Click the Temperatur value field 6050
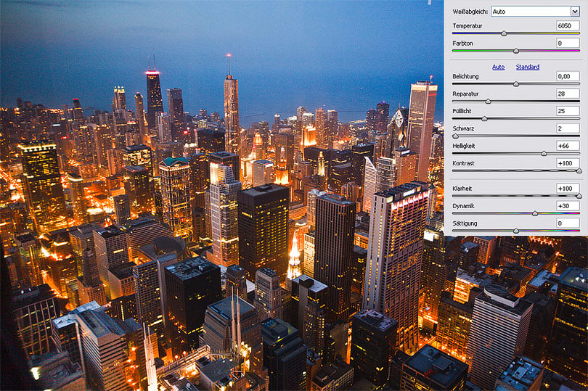 tap(568, 25)
